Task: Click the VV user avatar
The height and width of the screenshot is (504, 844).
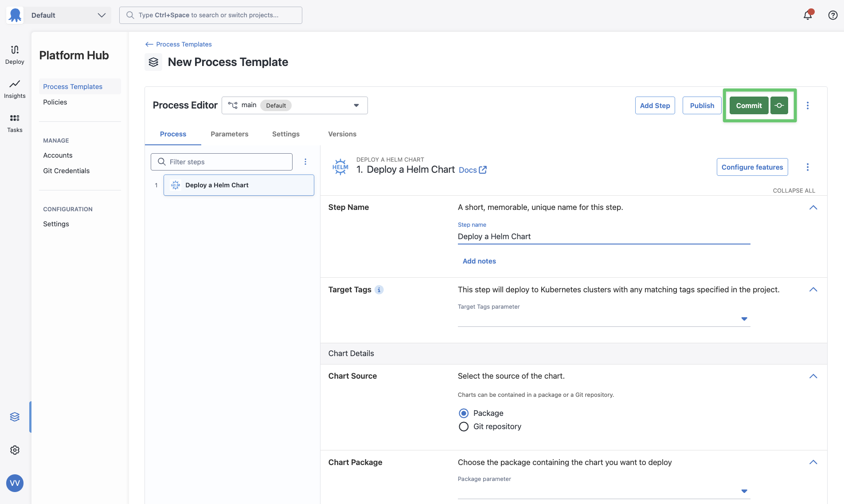Action: 15,483
